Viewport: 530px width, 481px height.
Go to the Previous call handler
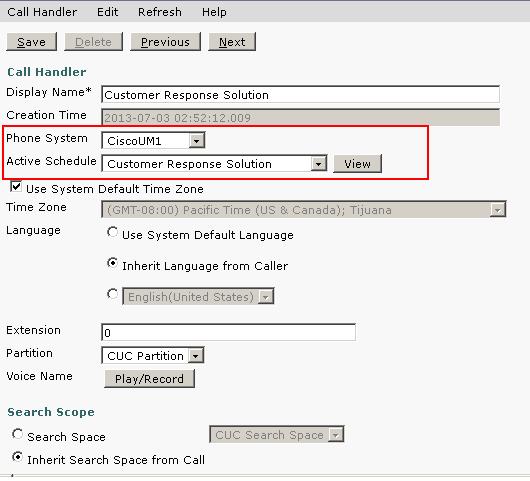point(165,42)
